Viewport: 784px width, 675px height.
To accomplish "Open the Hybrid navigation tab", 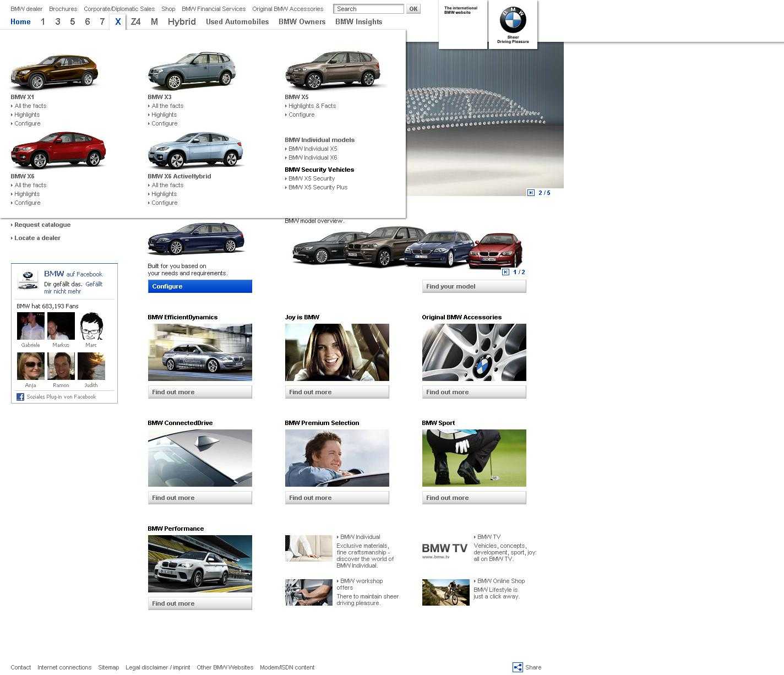I will [182, 22].
